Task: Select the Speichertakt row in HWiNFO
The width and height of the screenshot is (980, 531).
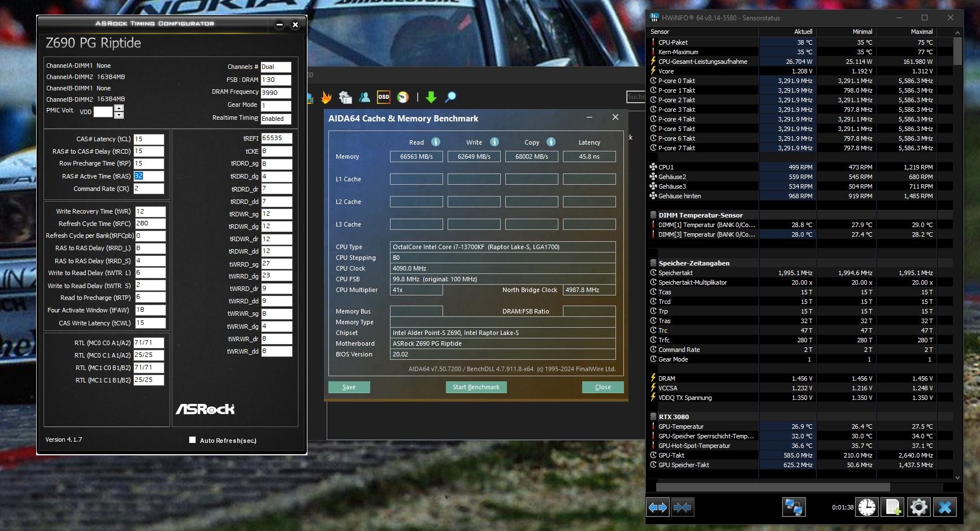Action: coord(799,273)
